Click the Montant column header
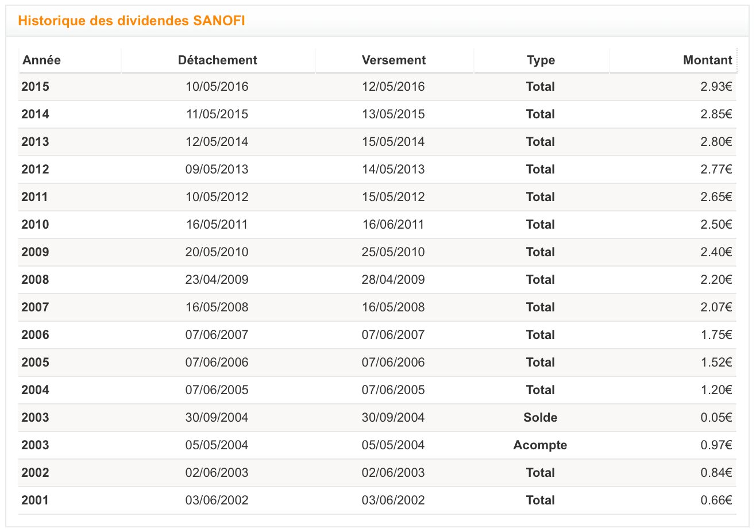 pos(707,60)
